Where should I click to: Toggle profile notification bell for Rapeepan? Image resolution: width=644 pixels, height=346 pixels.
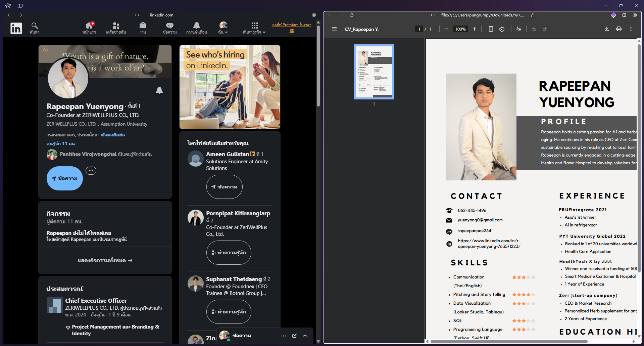(159, 90)
